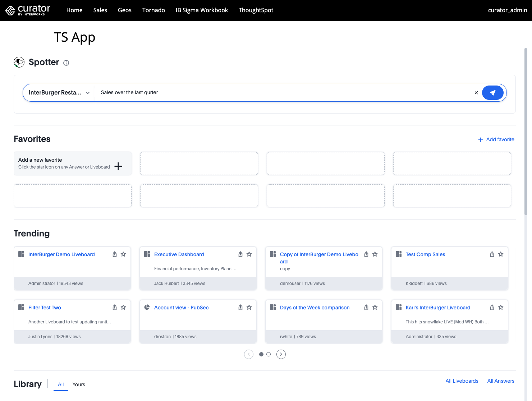Open the Account view - PubSec link
532x401 pixels.
click(x=181, y=308)
